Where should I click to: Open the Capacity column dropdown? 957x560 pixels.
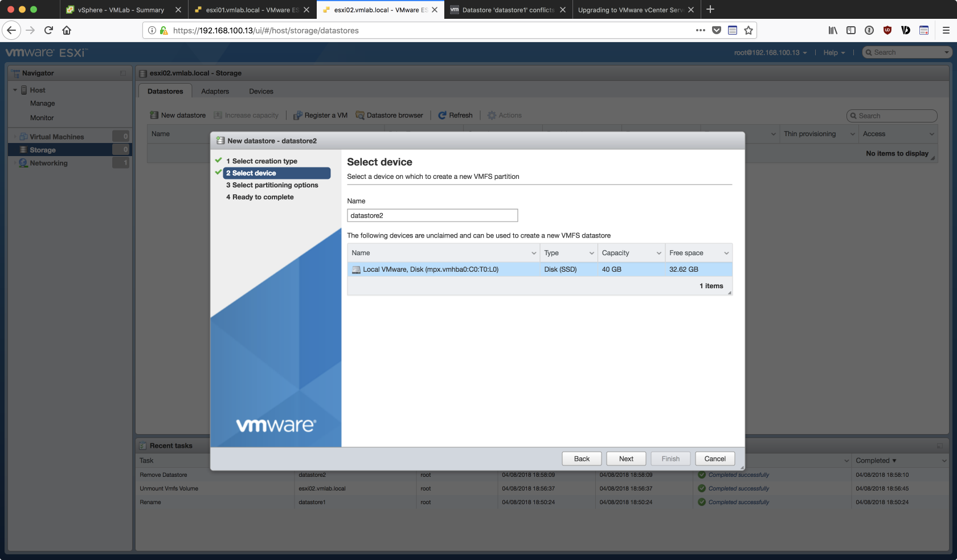(659, 253)
